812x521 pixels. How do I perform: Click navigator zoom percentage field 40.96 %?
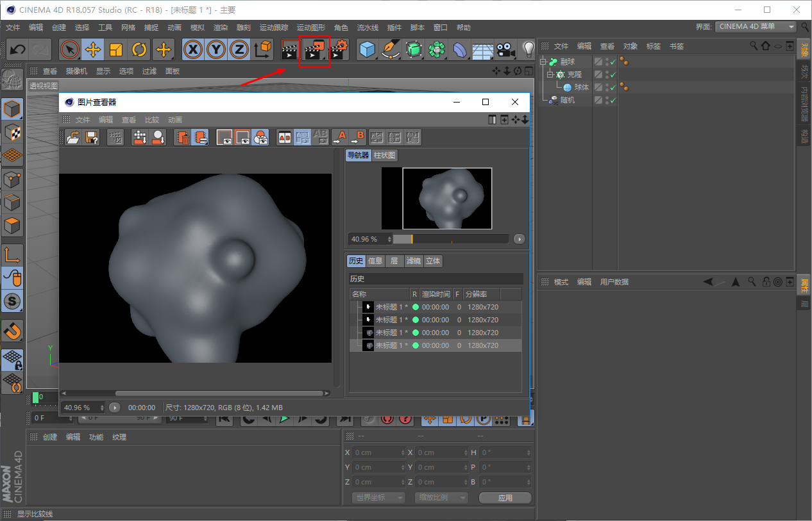(370, 239)
